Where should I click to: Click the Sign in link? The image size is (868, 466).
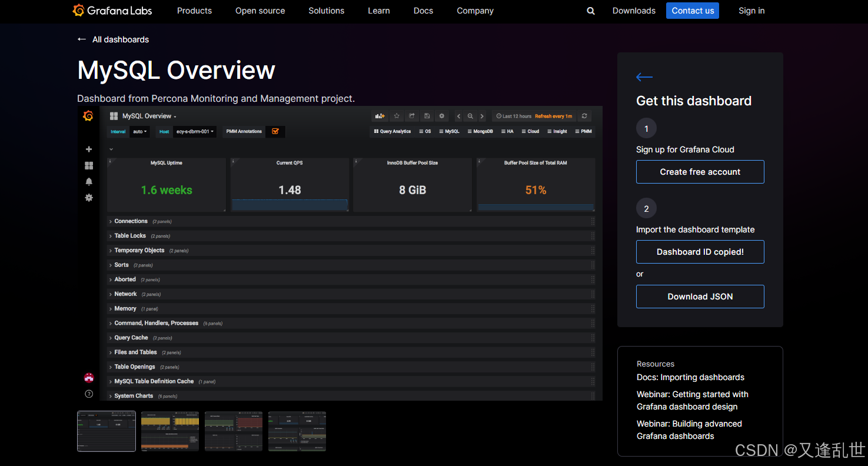(751, 11)
